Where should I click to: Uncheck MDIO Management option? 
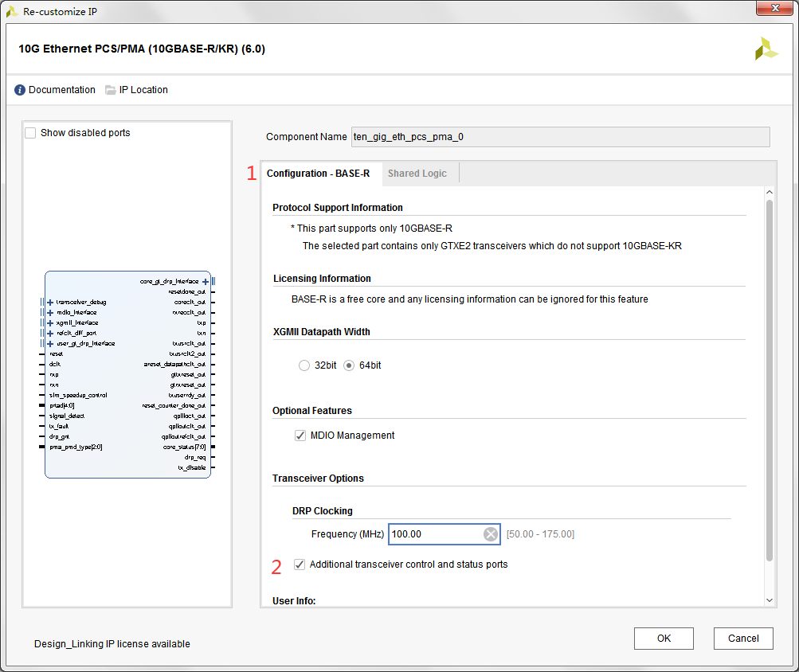click(x=300, y=436)
